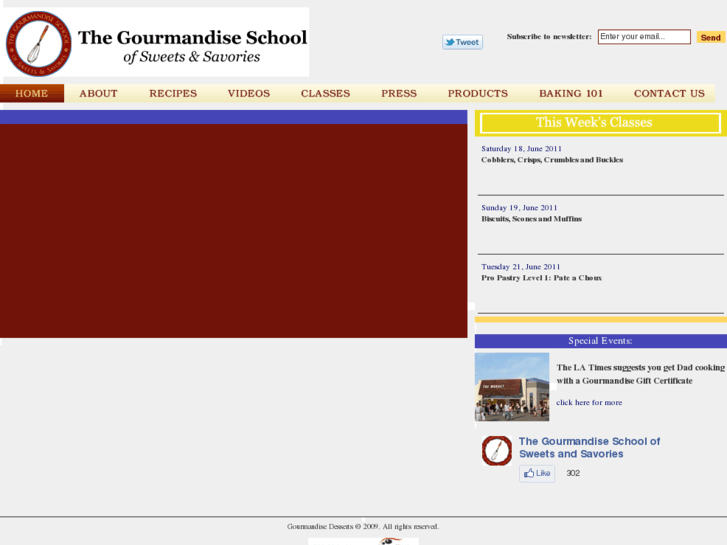This screenshot has width=727, height=545.
Task: Open Pro Pastry Level 1: Pate a Choux
Action: point(541,278)
